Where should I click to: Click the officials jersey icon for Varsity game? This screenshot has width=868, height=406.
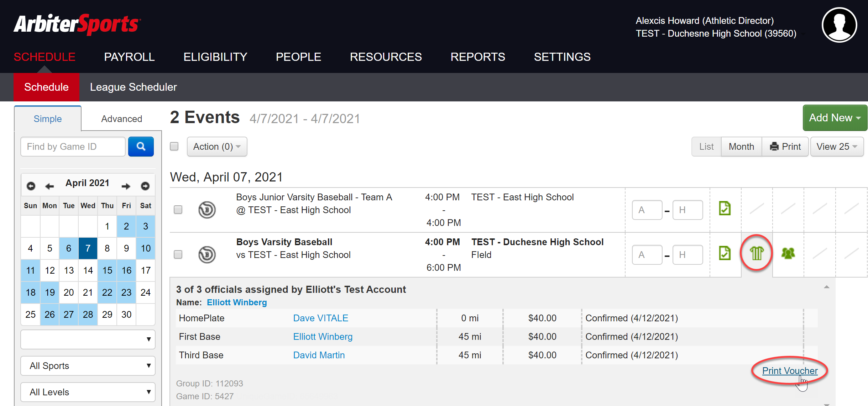[x=757, y=253]
